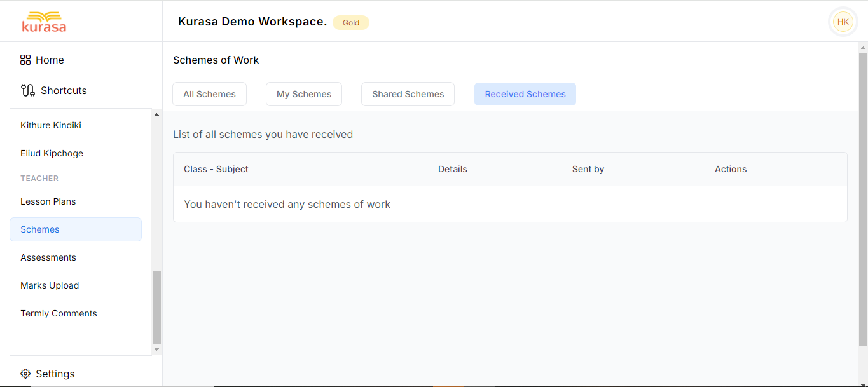Select Kithure Kindiki in the sidebar
The width and height of the screenshot is (868, 387).
[x=51, y=125]
